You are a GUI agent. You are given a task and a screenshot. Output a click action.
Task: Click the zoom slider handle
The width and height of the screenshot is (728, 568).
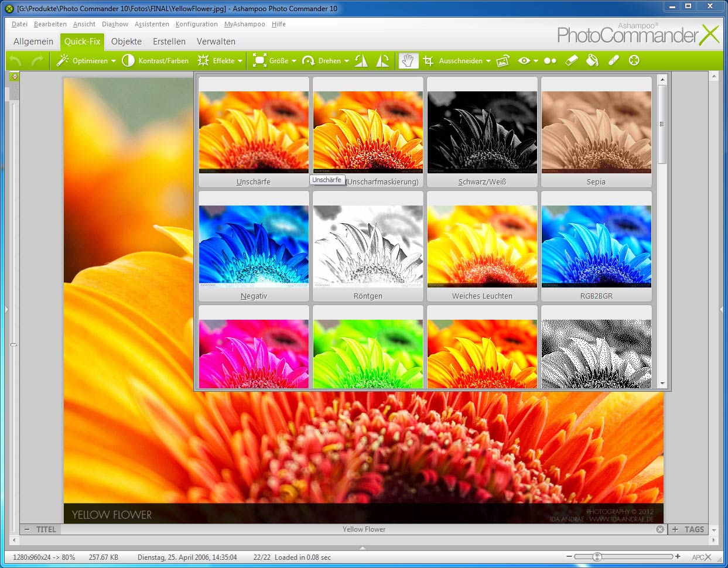tap(597, 557)
